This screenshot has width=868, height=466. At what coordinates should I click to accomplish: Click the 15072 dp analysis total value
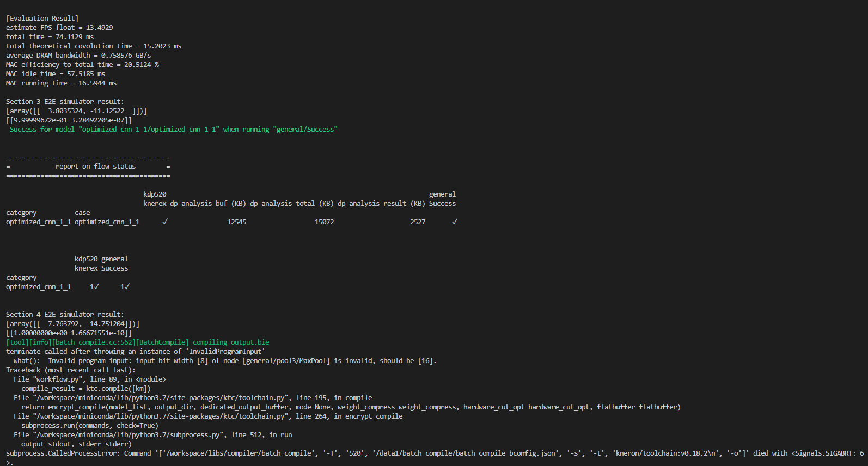point(324,222)
